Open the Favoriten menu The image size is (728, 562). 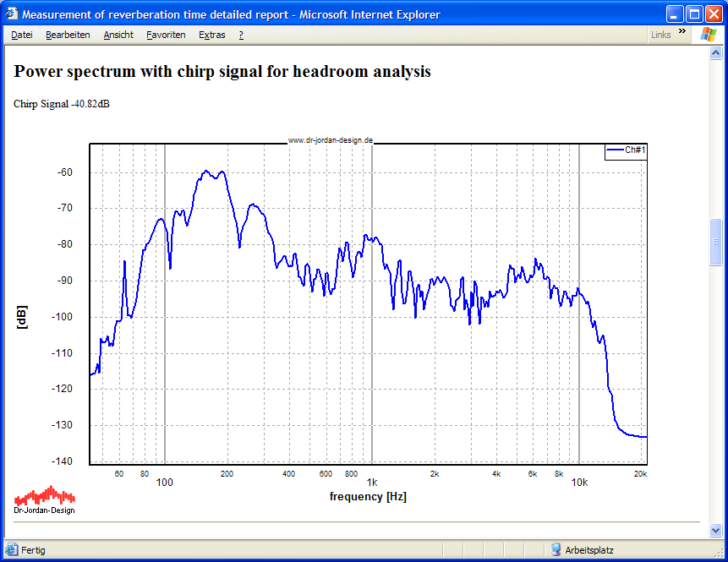166,35
